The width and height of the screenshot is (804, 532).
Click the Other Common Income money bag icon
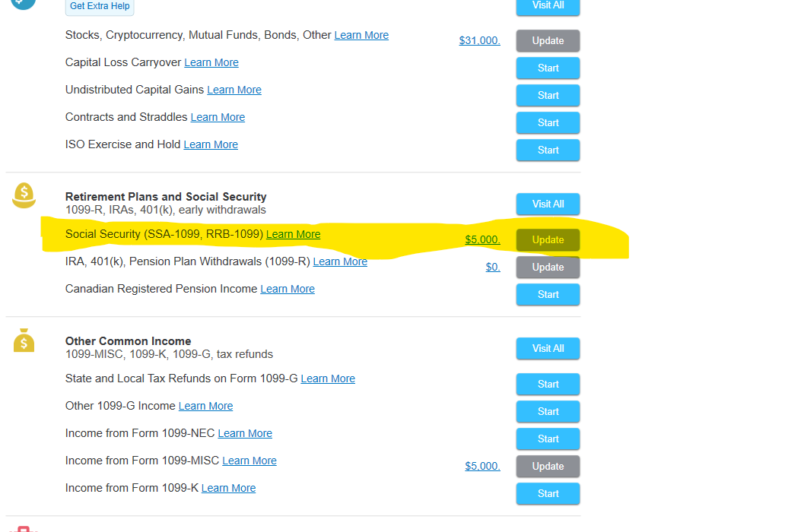[x=24, y=340]
